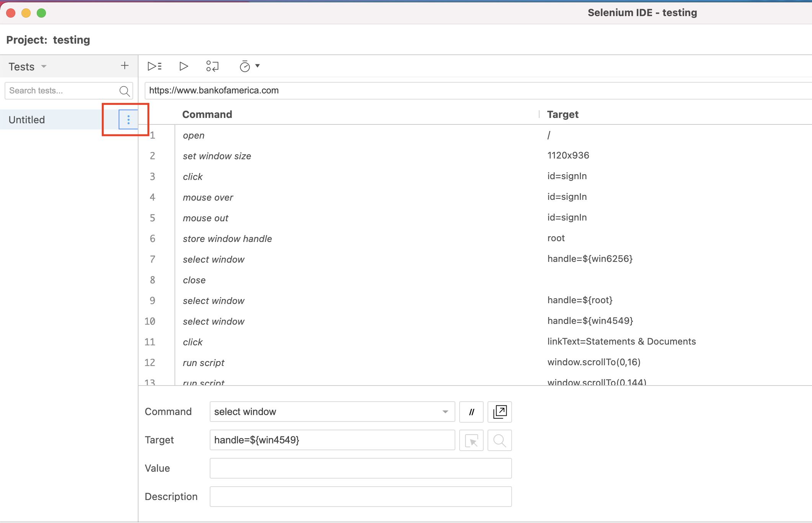Image resolution: width=812 pixels, height=523 pixels.
Task: Open options menu for the Untitled test
Action: (128, 119)
